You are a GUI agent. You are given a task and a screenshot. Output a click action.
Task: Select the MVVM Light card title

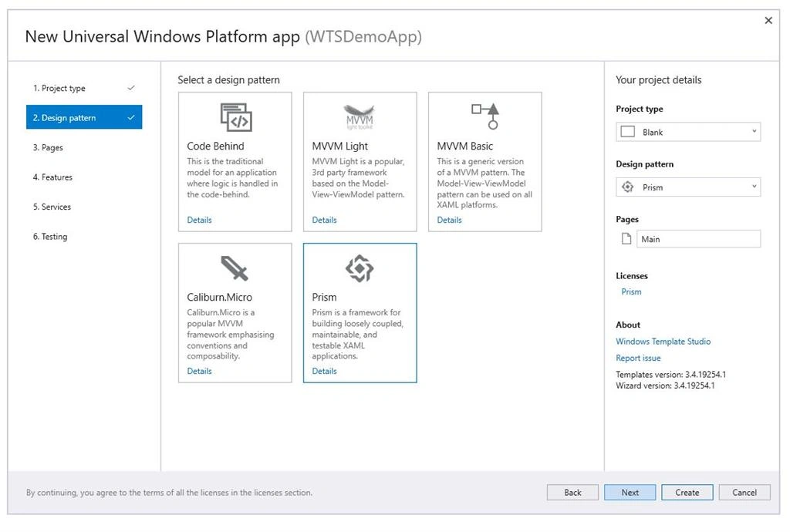click(340, 146)
